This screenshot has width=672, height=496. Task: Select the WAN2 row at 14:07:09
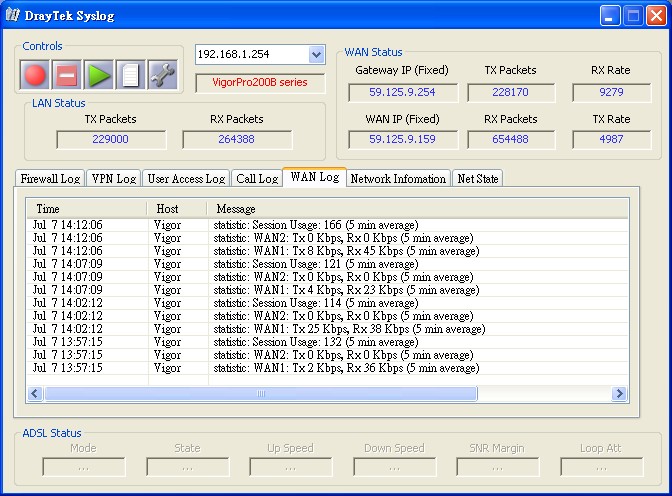point(328,277)
